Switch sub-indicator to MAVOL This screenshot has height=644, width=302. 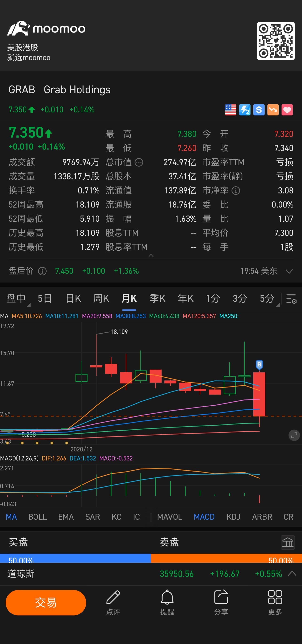click(x=170, y=517)
